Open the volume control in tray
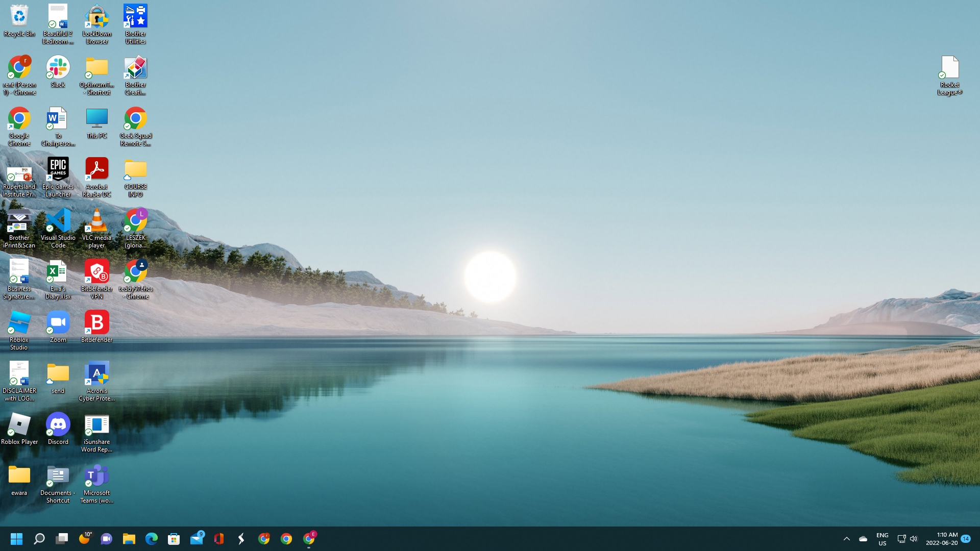Image resolution: width=980 pixels, height=551 pixels. click(x=914, y=539)
